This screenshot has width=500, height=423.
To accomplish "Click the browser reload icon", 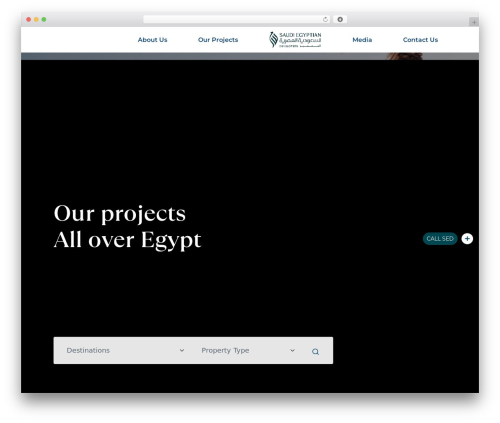I will [325, 19].
